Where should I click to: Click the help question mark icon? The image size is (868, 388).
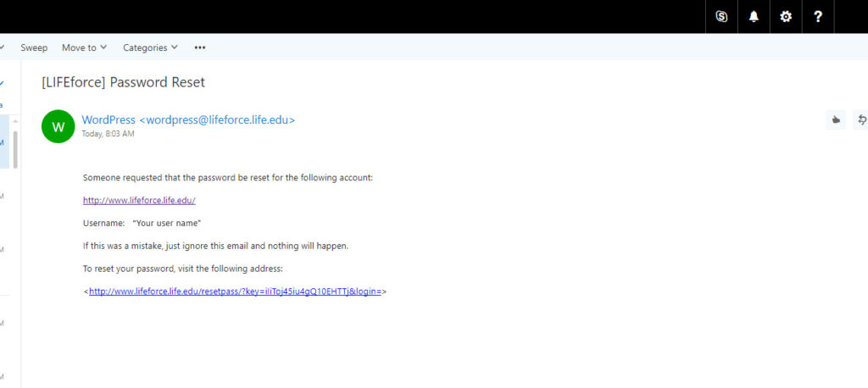click(818, 16)
